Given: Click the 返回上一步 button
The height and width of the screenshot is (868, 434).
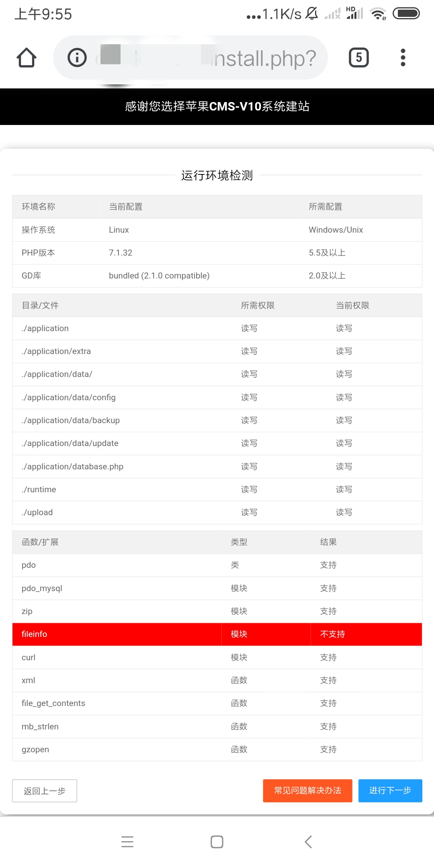Looking at the screenshot, I should [x=45, y=791].
